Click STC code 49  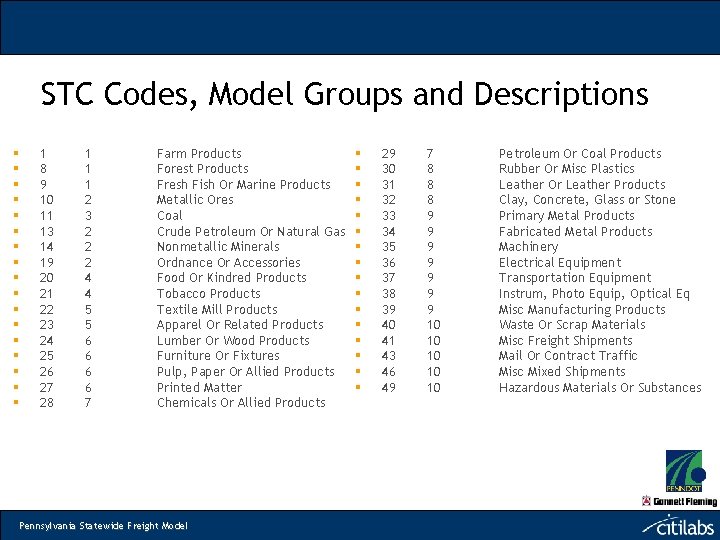[x=388, y=388]
